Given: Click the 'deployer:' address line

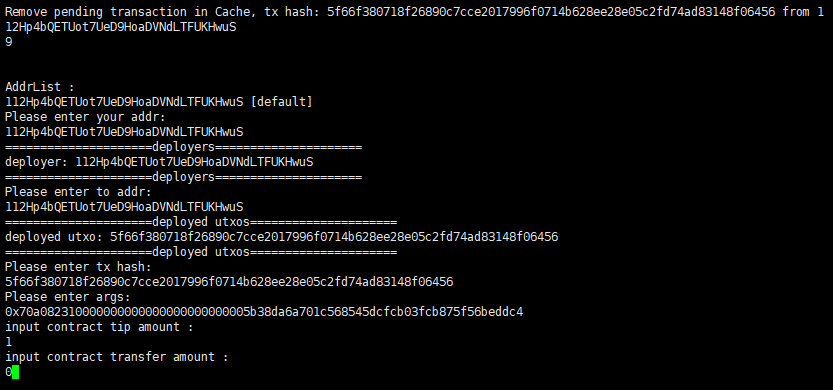Looking at the screenshot, I should coord(159,162).
